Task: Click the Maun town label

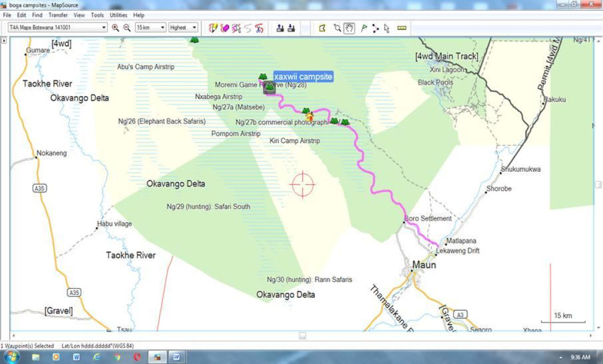Action: coord(424,265)
